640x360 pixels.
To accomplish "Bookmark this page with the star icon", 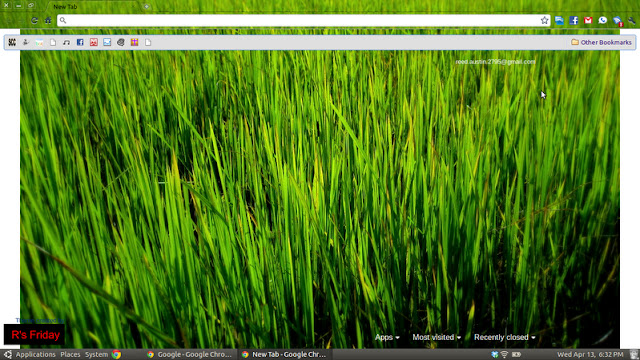I will click(544, 20).
